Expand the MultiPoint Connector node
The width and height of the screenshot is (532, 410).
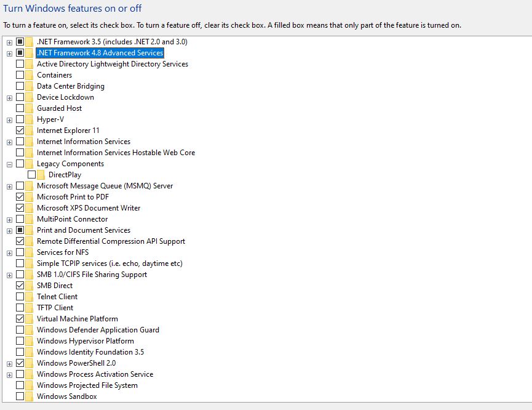(9, 220)
